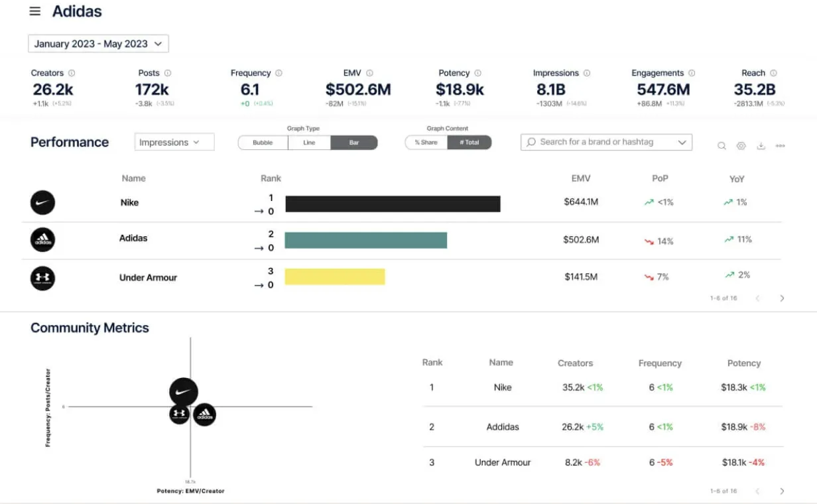
Task: Click the Adidas bubble on the Community Metrics chart
Action: pyautogui.click(x=204, y=414)
